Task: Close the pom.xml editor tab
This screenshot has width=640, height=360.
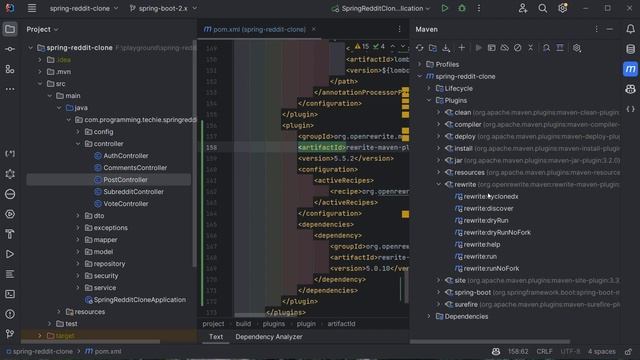Action: pos(313,29)
